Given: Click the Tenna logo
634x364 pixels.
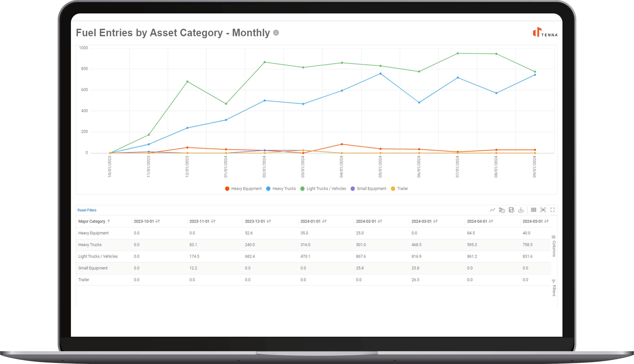Looking at the screenshot, I should tap(545, 32).
